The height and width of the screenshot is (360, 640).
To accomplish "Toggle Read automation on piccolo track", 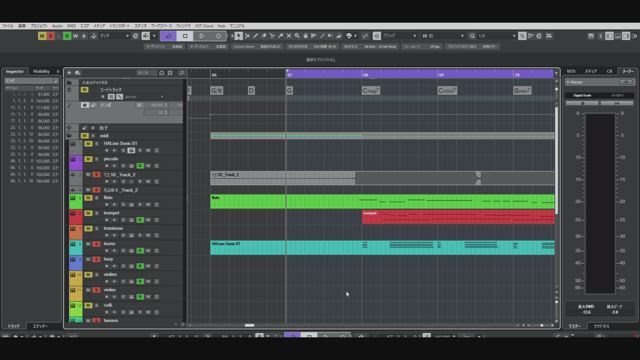I will click(140, 166).
